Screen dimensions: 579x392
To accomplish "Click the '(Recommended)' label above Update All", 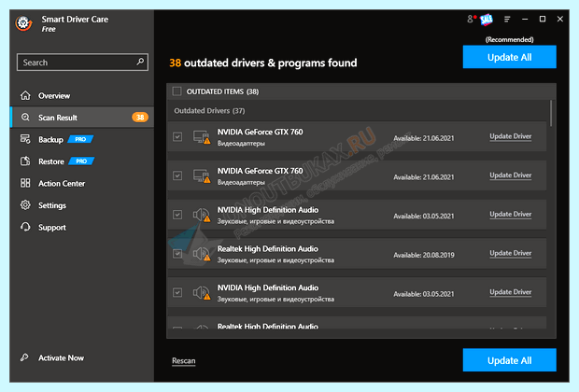I will click(x=509, y=39).
